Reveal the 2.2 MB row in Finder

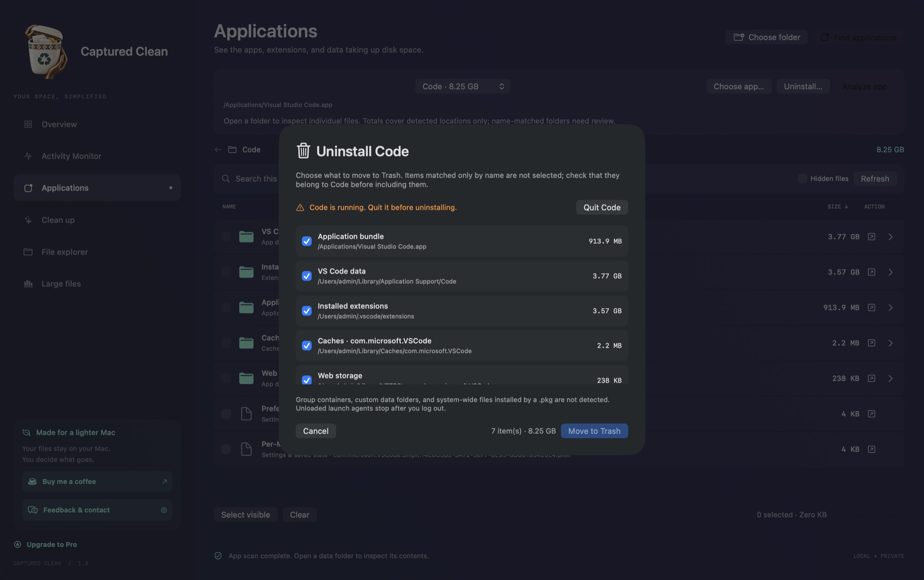[871, 343]
